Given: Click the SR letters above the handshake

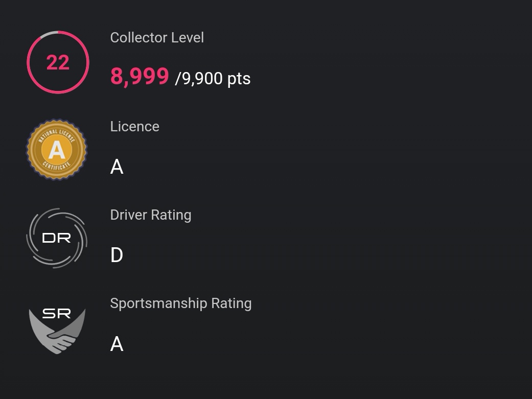Looking at the screenshot, I should coord(57,314).
